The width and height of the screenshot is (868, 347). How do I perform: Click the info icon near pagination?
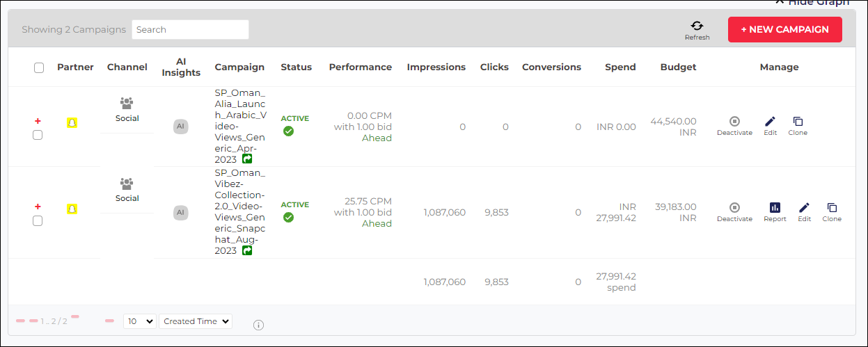point(258,325)
